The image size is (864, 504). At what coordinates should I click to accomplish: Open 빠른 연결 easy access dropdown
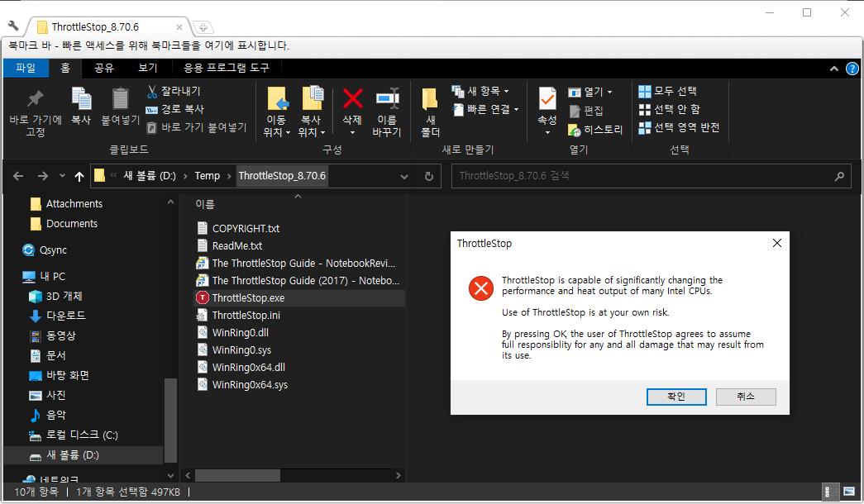(x=485, y=110)
